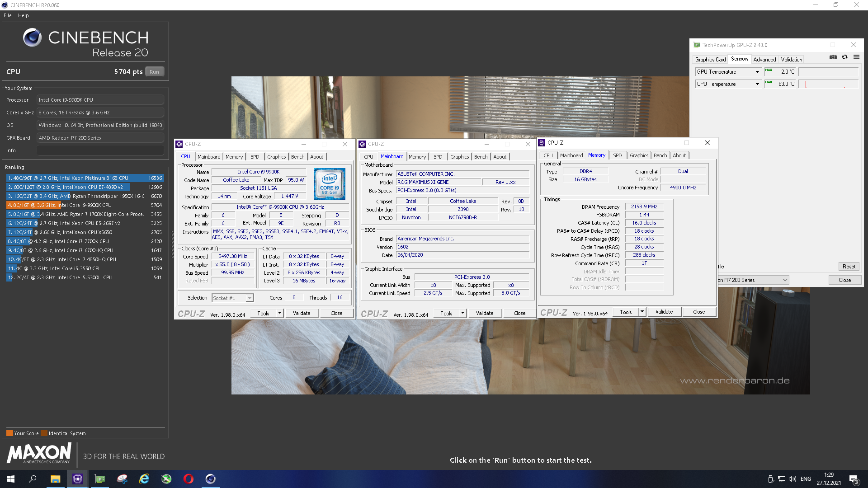868x488 pixels.
Task: Click the network icon in system tray
Action: 782,479
